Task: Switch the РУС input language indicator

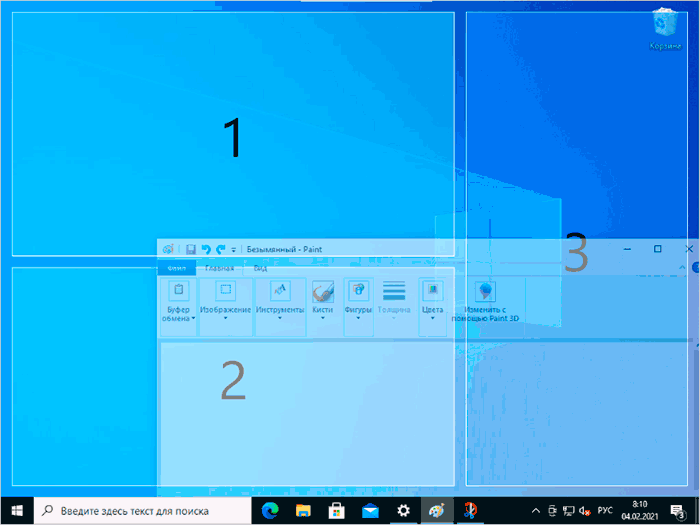Action: point(605,511)
